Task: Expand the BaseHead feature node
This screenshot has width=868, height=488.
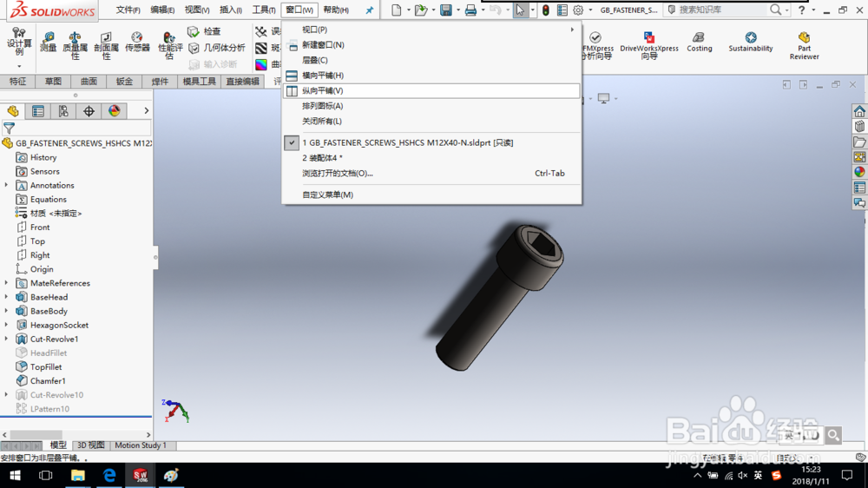Action: pos(6,297)
